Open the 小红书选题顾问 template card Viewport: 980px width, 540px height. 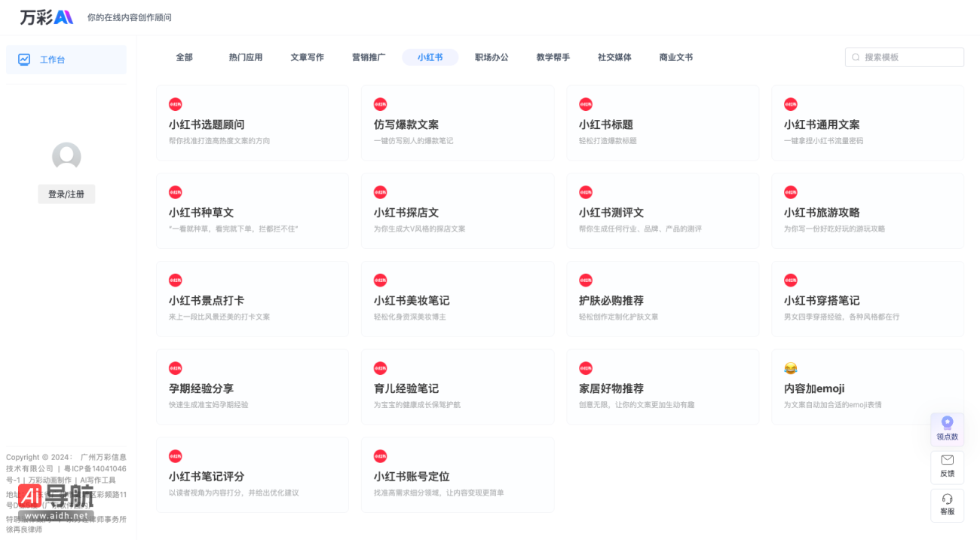(252, 123)
